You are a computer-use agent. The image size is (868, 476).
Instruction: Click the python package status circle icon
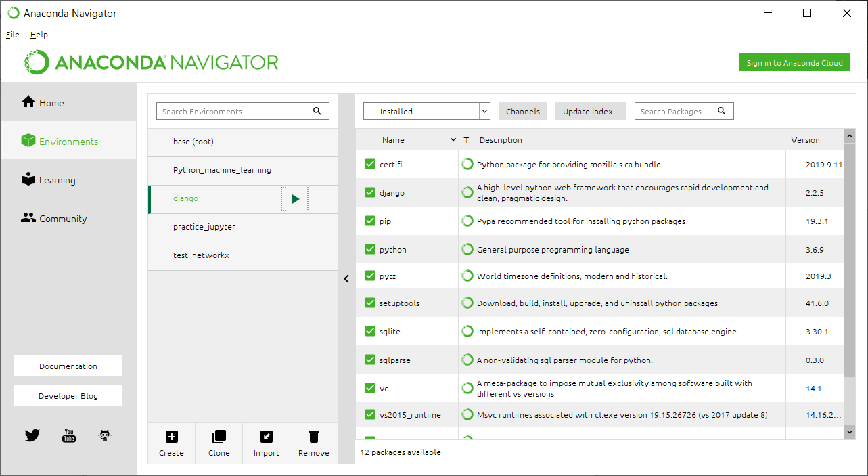tap(467, 249)
